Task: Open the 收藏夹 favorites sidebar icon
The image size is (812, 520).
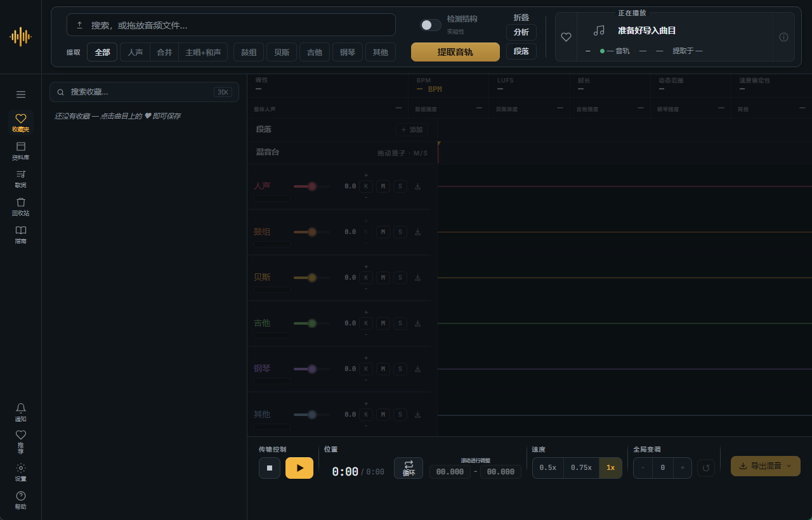Action: pos(21,122)
